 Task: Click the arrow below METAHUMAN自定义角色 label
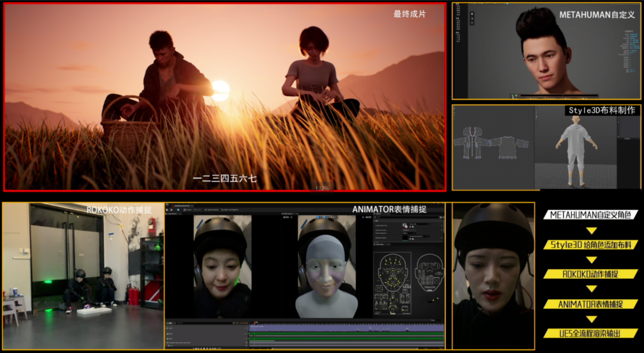point(591,231)
